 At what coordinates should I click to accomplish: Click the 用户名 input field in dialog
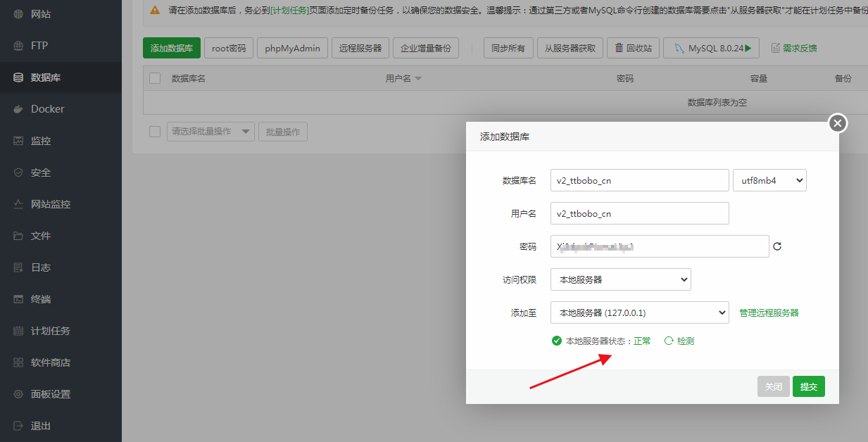(640, 213)
